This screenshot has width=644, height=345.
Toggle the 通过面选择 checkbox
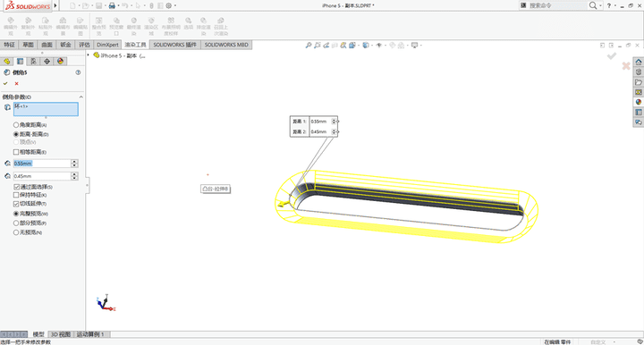(x=16, y=187)
